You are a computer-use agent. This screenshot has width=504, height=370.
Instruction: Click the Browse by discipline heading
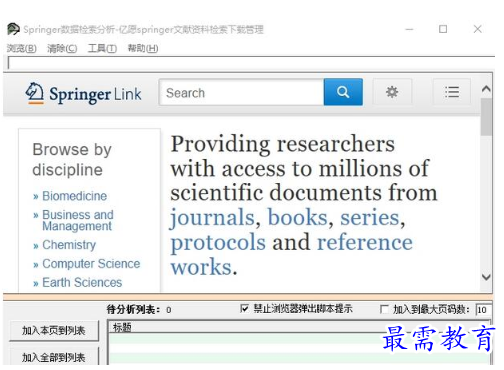72,159
